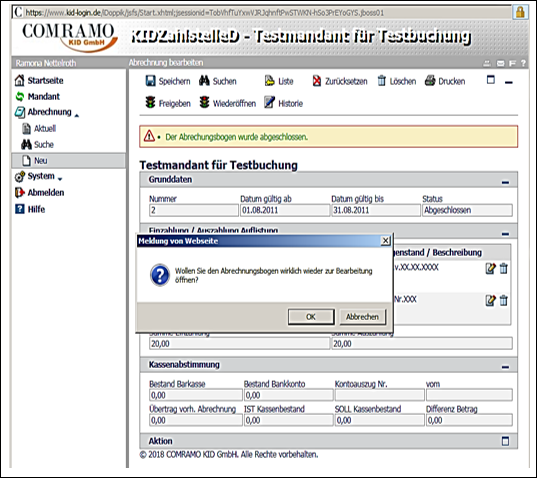Click the help question mark in header
This screenshot has width=537, height=478.
point(523,63)
